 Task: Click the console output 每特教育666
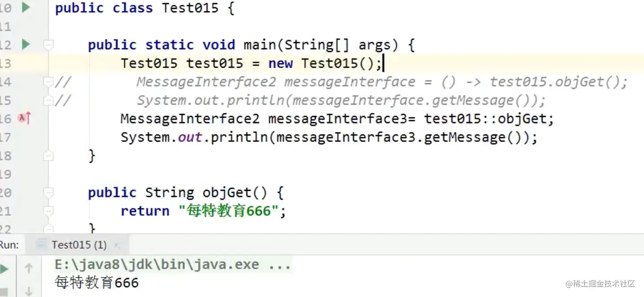[97, 283]
